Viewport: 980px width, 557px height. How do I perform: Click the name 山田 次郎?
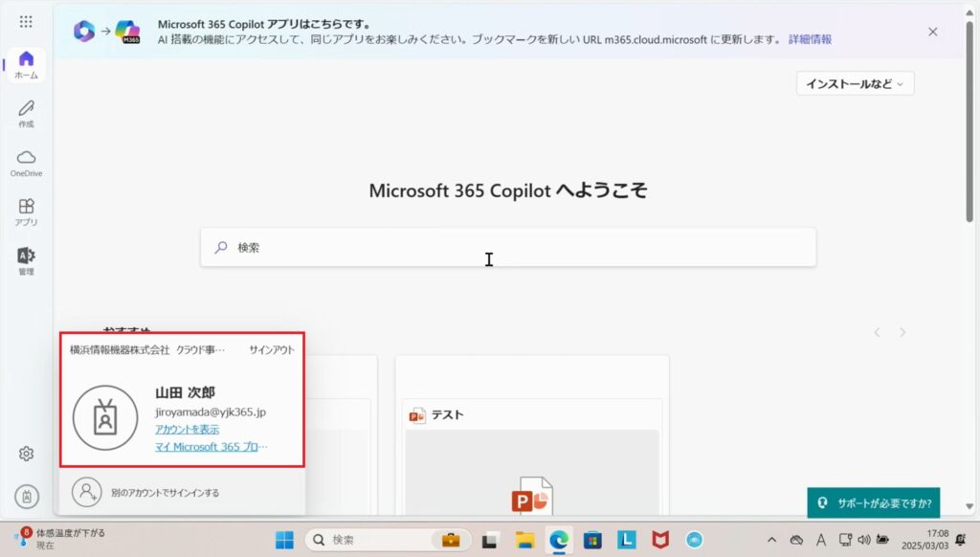click(185, 392)
